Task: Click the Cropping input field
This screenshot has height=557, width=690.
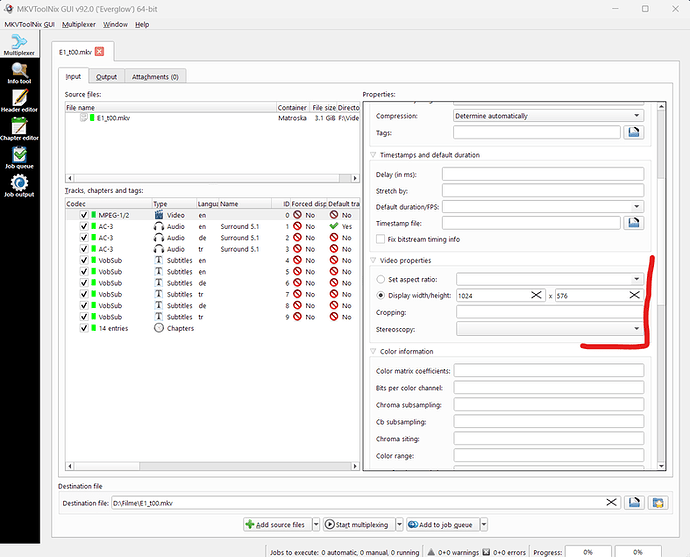Action: tap(550, 312)
